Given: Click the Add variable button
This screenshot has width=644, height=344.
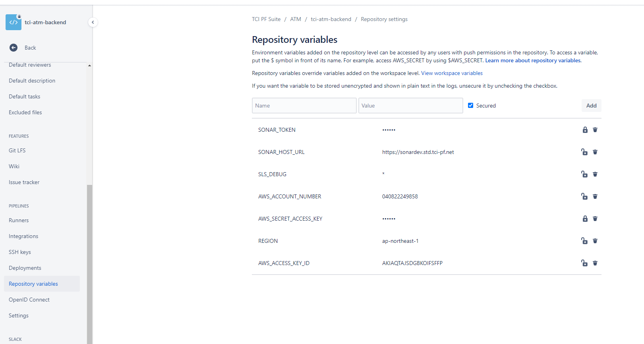Looking at the screenshot, I should coord(591,106).
